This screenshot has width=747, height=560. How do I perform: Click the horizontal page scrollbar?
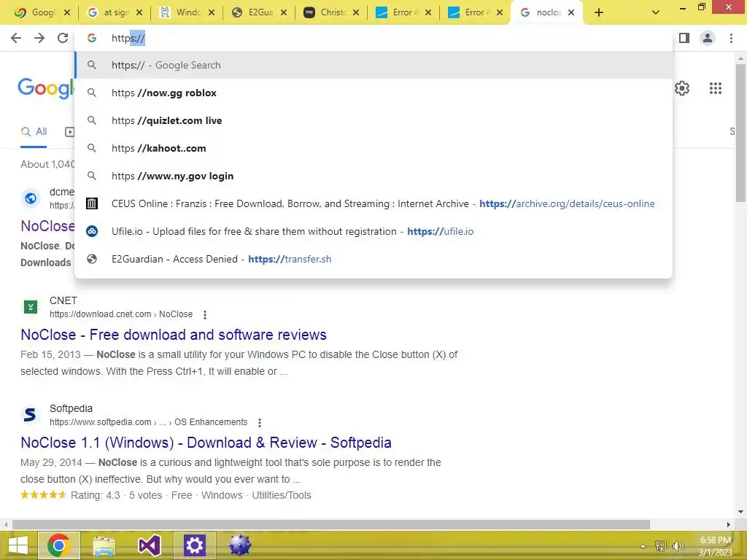(x=331, y=524)
